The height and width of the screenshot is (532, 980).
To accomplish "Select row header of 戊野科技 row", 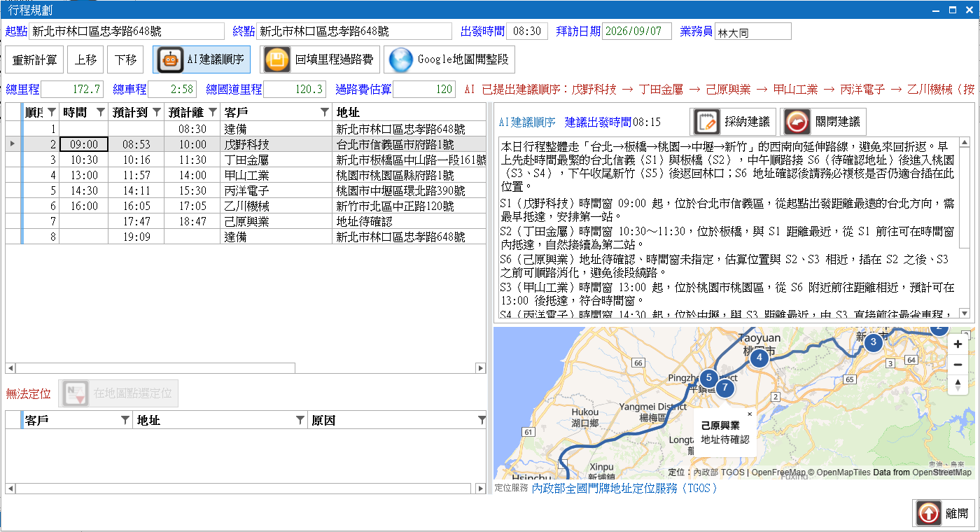I will pos(13,144).
